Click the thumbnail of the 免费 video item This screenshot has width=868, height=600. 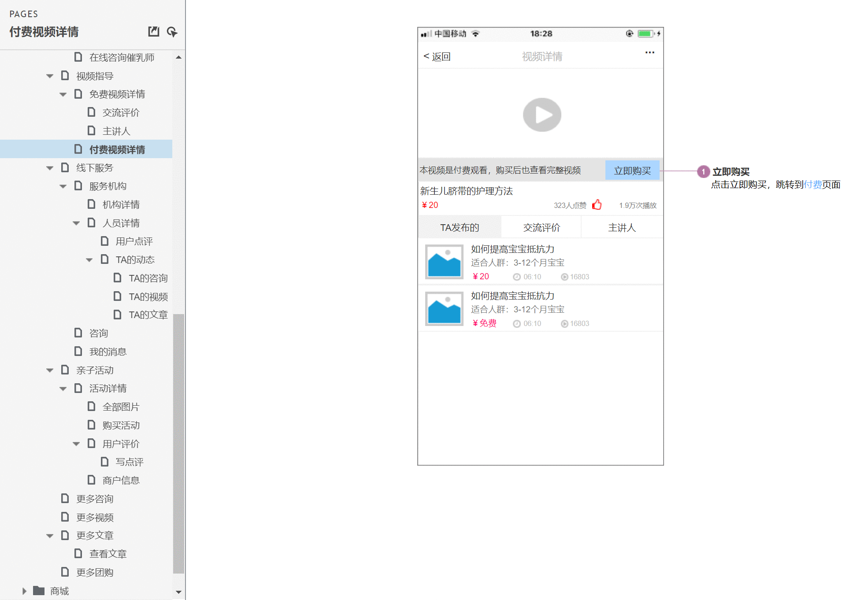444,308
